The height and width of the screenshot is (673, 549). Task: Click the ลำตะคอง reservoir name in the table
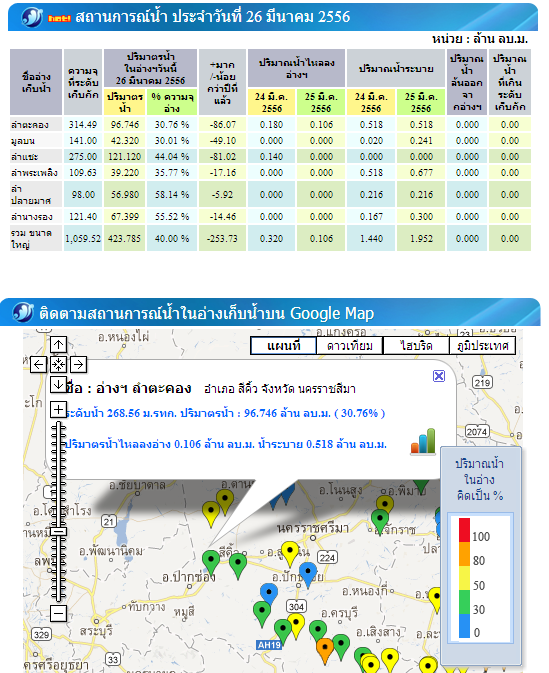(x=30, y=125)
